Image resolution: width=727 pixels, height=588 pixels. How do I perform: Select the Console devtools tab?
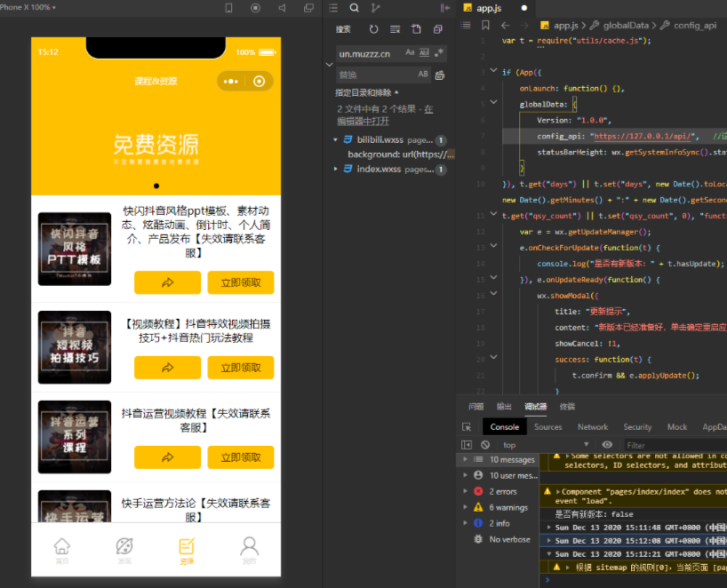tap(505, 426)
